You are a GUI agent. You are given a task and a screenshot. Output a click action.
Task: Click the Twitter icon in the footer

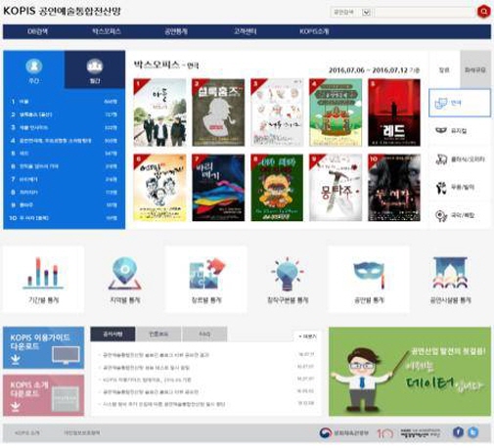click(x=473, y=432)
